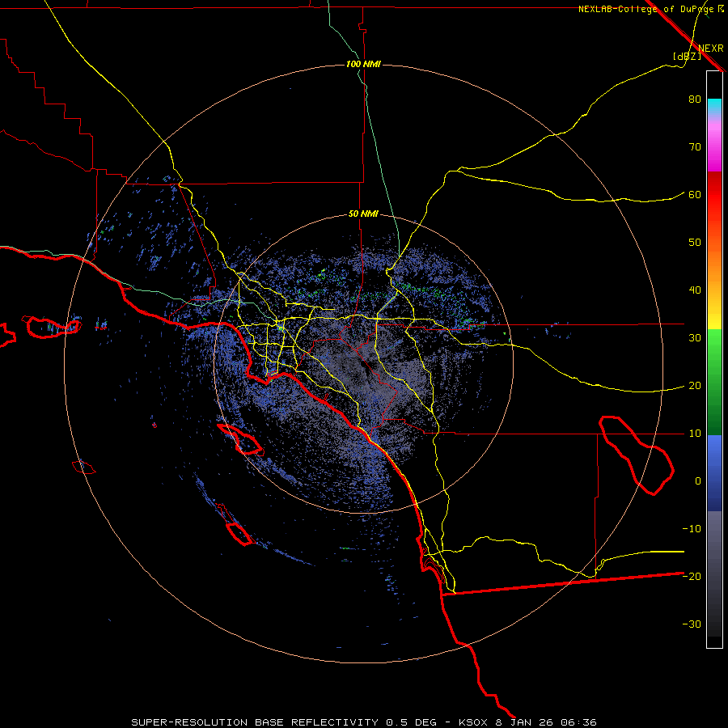Image resolution: width=728 pixels, height=728 pixels.
Task: Click the 50 value on the dBZ scale
Action: click(x=695, y=243)
